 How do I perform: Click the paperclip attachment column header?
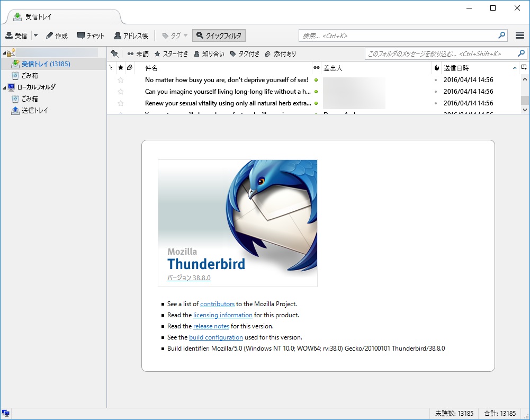coord(130,68)
